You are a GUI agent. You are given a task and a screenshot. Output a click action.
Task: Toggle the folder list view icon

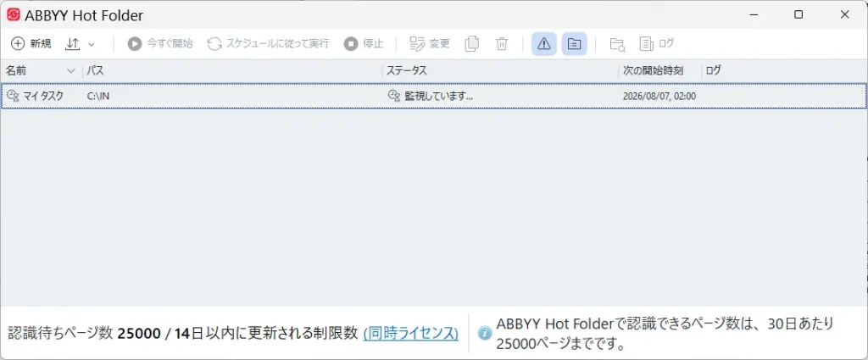click(574, 44)
